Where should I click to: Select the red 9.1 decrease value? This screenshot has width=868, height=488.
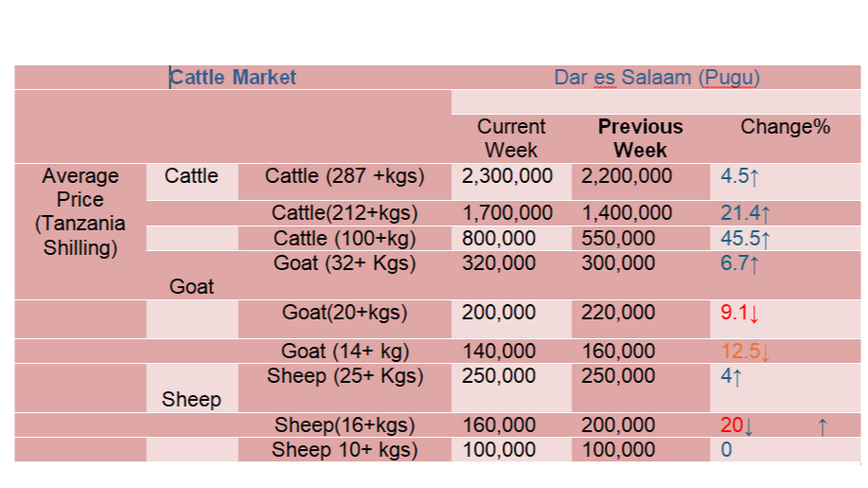pyautogui.click(x=740, y=314)
